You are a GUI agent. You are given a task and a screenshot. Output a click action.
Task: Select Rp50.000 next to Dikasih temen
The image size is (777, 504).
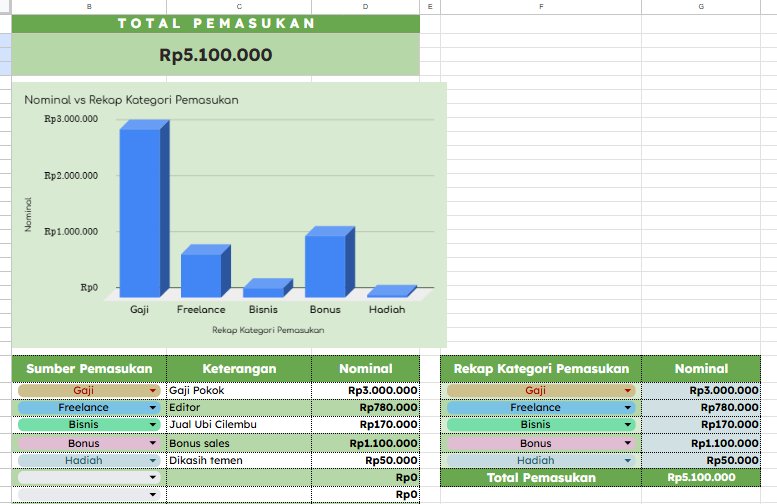366,460
